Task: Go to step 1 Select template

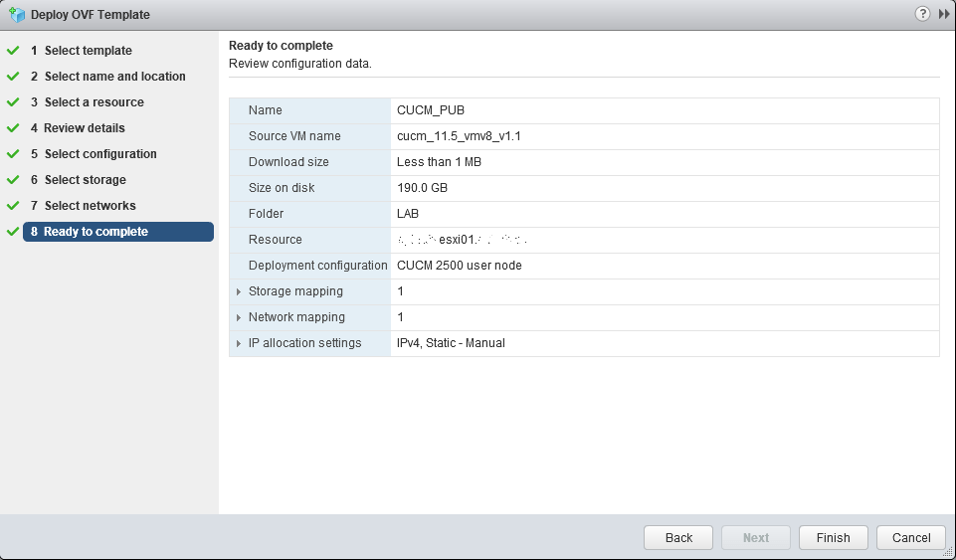Action: coord(82,51)
